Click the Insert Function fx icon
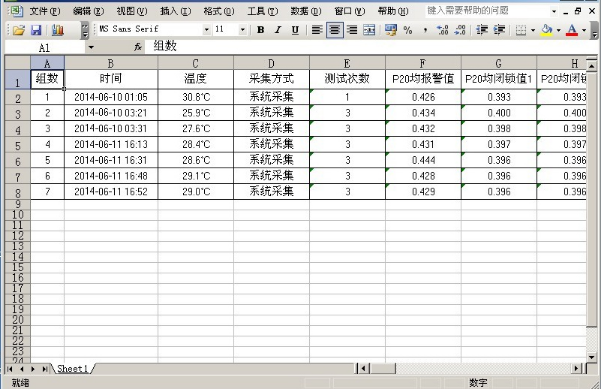The image size is (601, 389). [x=138, y=47]
